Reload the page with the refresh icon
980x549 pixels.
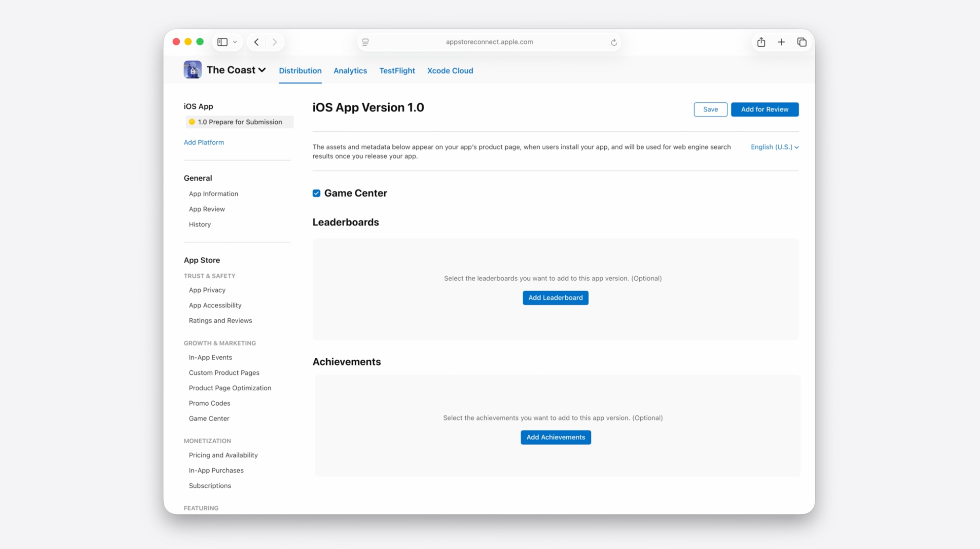[614, 42]
